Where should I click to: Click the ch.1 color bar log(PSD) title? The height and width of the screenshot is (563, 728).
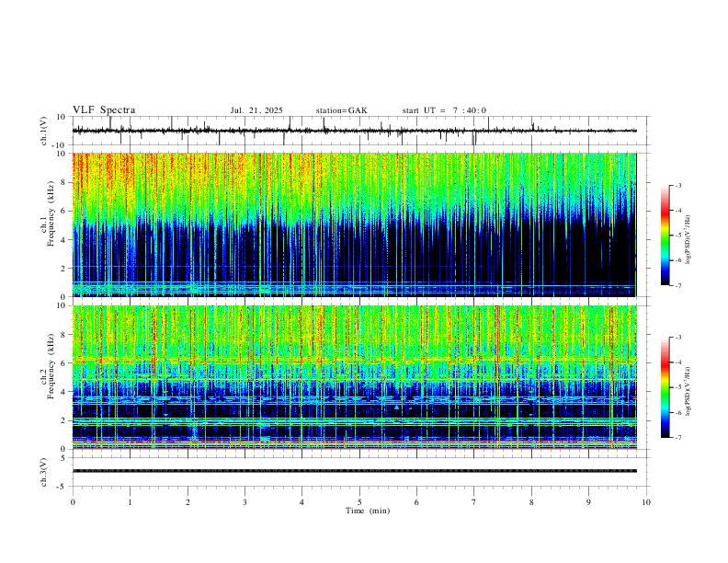pos(688,239)
